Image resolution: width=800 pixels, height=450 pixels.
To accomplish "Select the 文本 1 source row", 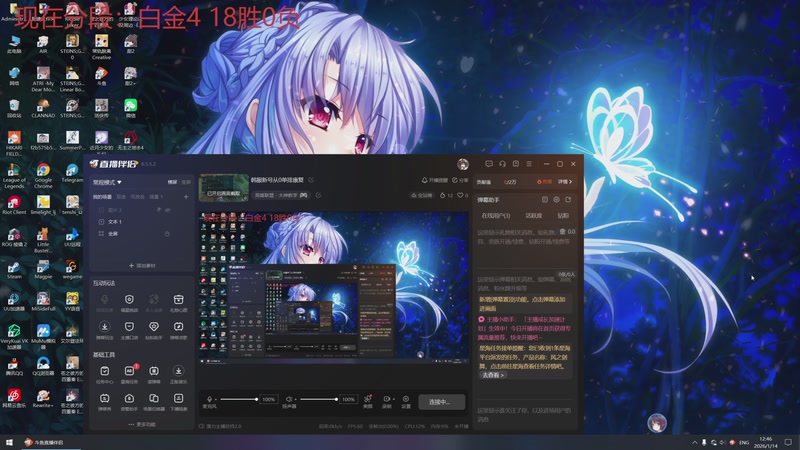I will pyautogui.click(x=140, y=222).
